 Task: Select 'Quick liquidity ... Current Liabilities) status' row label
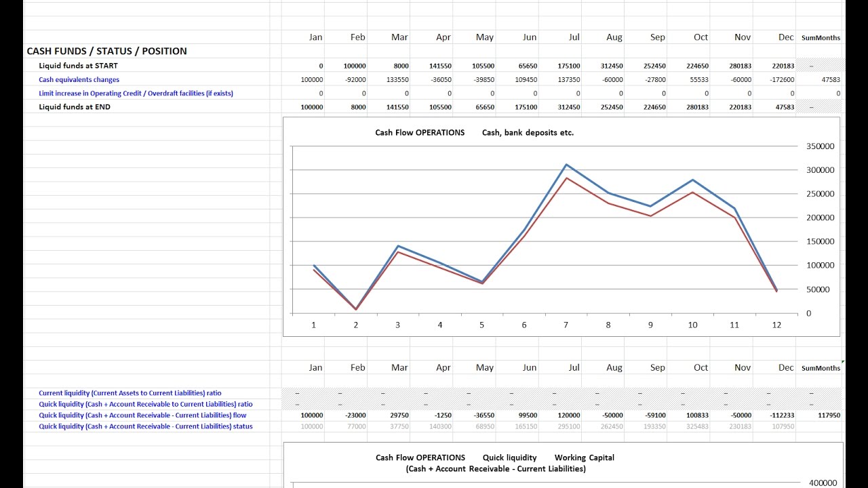146,426
